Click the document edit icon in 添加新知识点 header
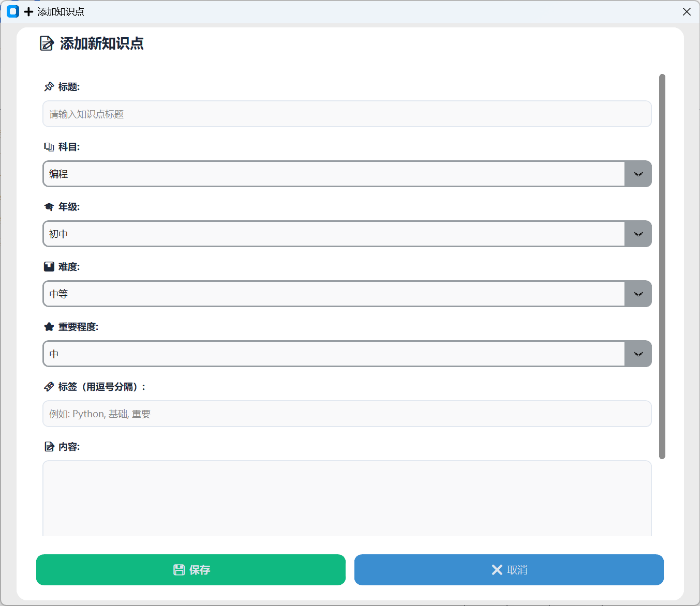The image size is (700, 606). [47, 43]
